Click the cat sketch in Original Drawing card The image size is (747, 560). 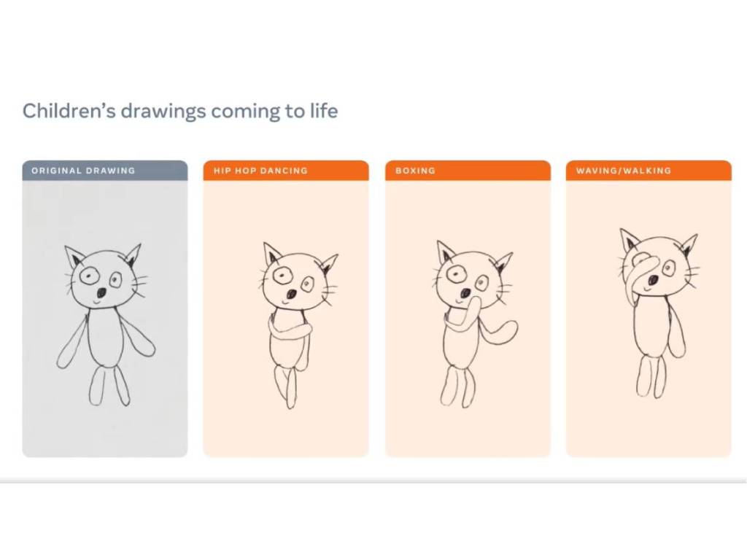106,324
